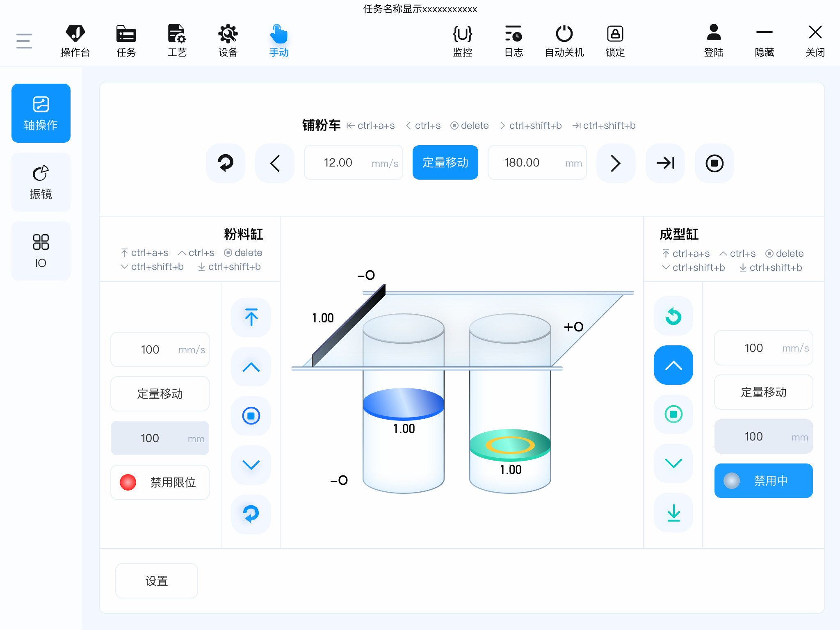
Task: Open the 日志 log icon
Action: point(513,41)
